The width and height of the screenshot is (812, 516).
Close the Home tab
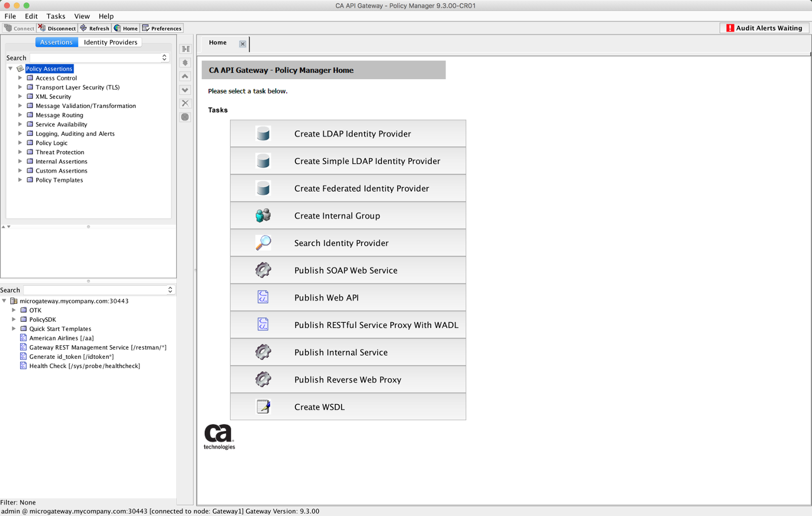[243, 44]
